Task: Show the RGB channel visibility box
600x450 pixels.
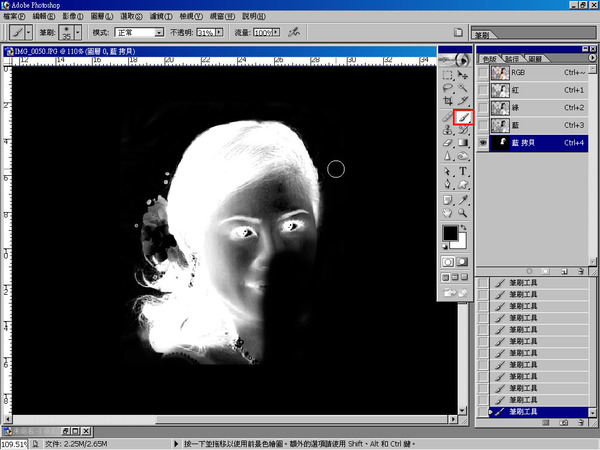Action: pos(484,72)
